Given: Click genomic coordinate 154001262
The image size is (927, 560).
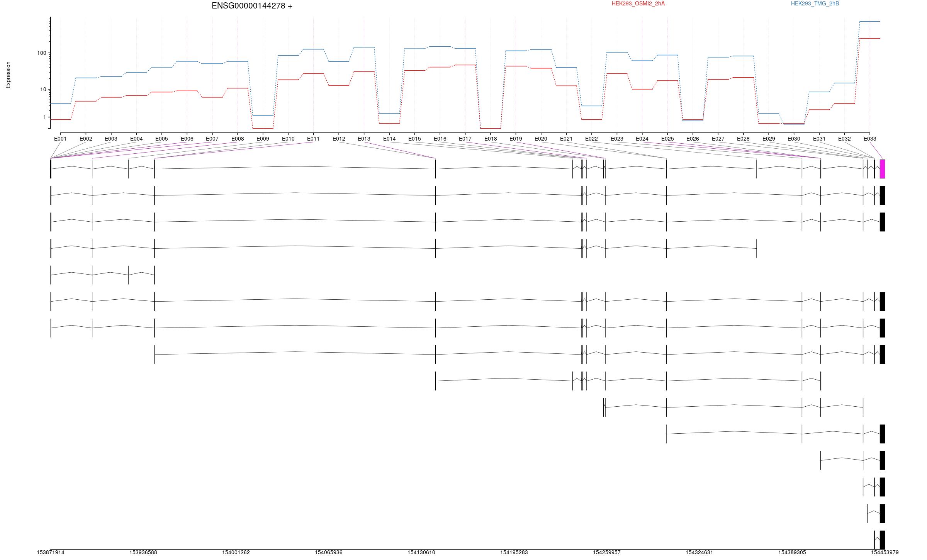Looking at the screenshot, I should click(x=236, y=552).
